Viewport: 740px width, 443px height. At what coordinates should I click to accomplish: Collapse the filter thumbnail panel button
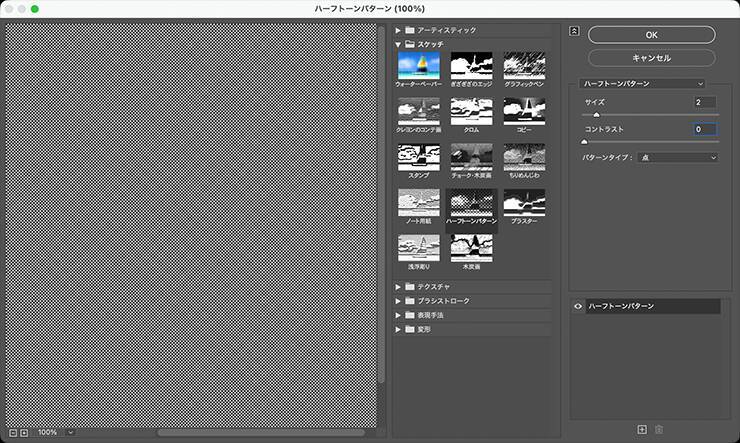(x=574, y=31)
